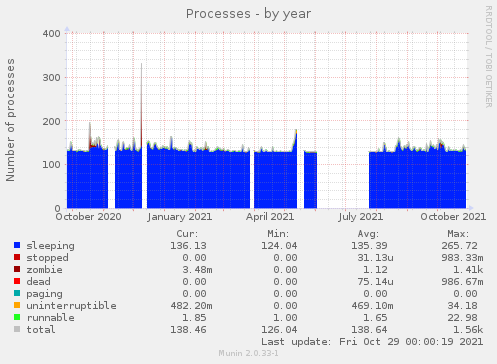Click the 'Processes - by year' title

[248, 14]
